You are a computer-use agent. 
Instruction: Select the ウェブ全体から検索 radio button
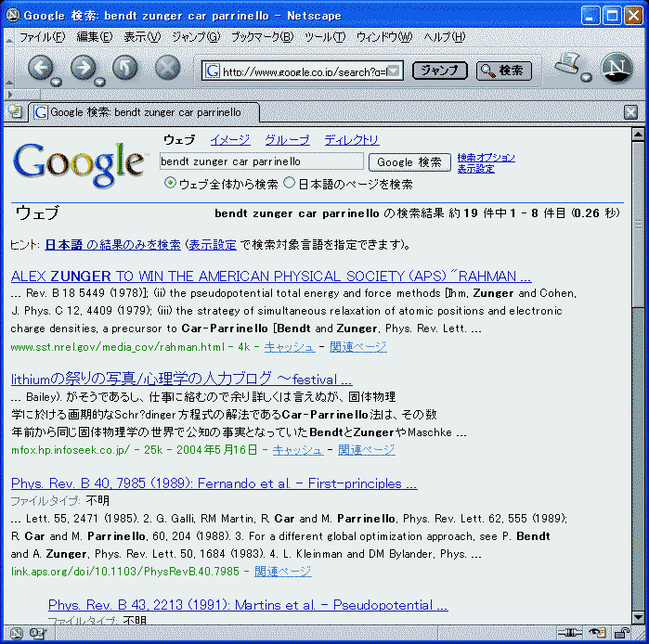pos(170,184)
